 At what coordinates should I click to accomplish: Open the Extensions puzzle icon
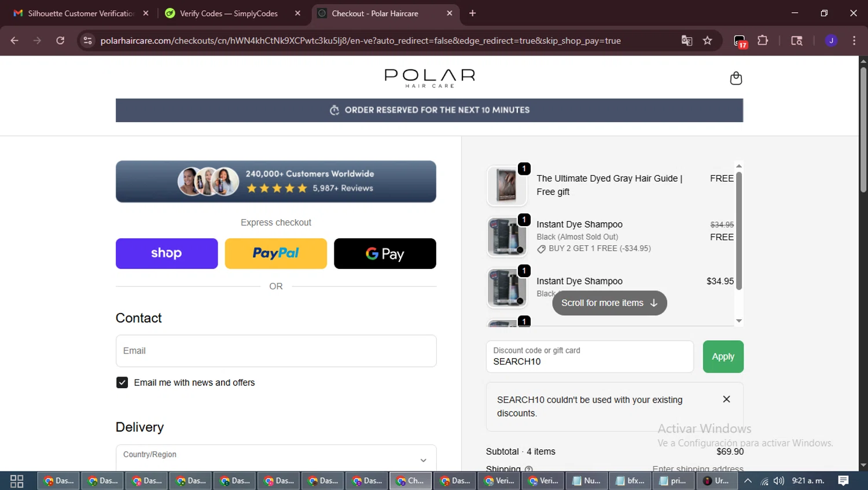point(763,40)
